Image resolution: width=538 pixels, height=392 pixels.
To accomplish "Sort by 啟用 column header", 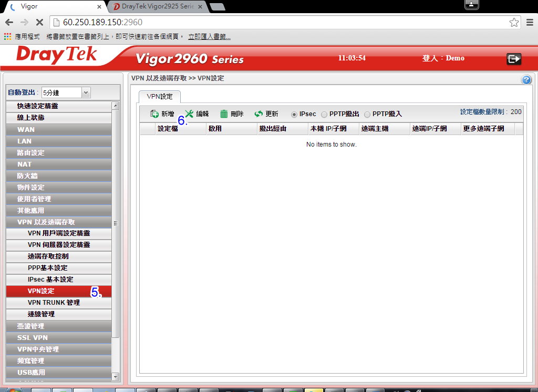I will [x=232, y=129].
